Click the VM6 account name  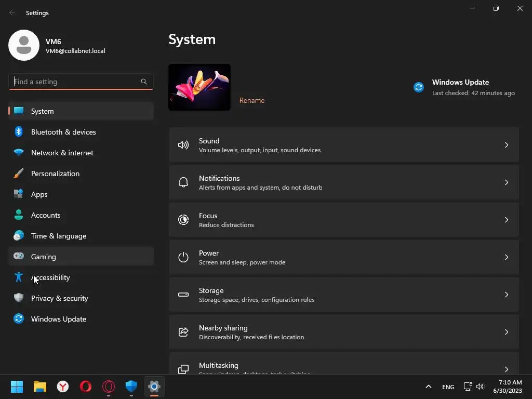point(54,42)
